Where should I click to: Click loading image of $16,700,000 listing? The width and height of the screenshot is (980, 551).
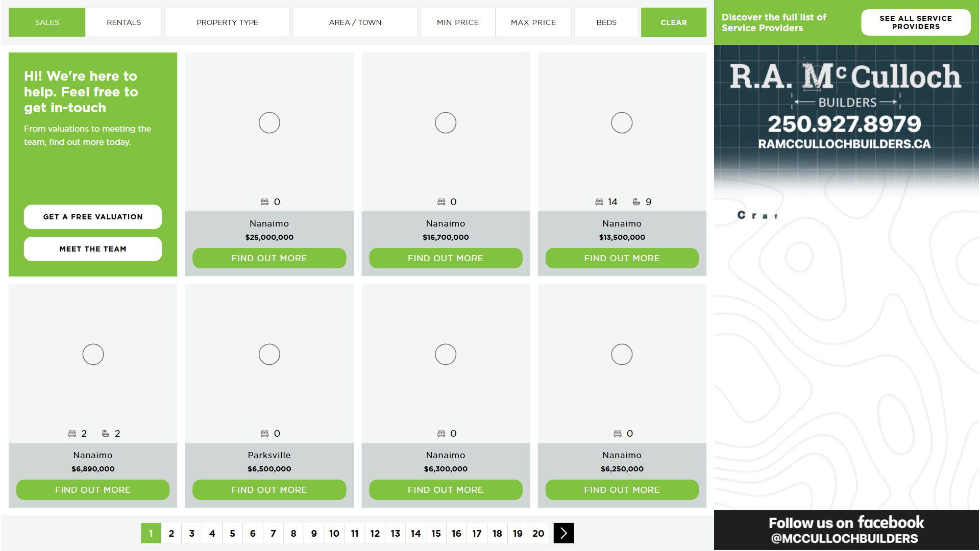coord(445,123)
